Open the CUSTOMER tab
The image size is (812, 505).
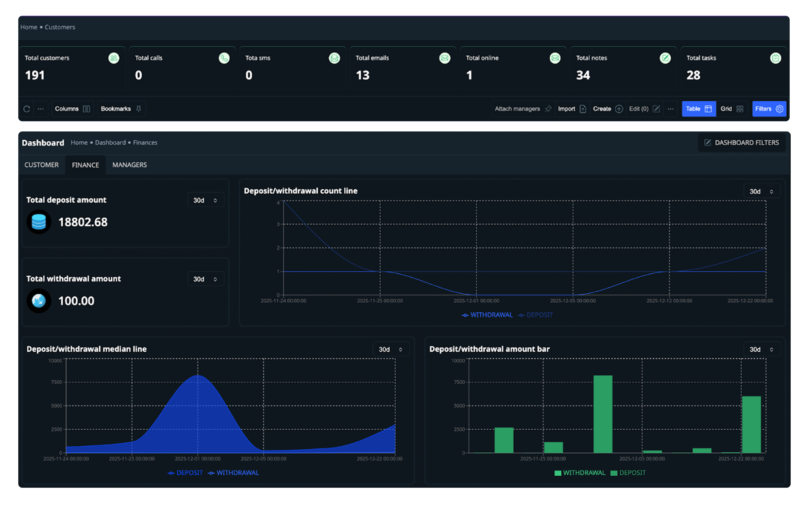click(x=41, y=165)
